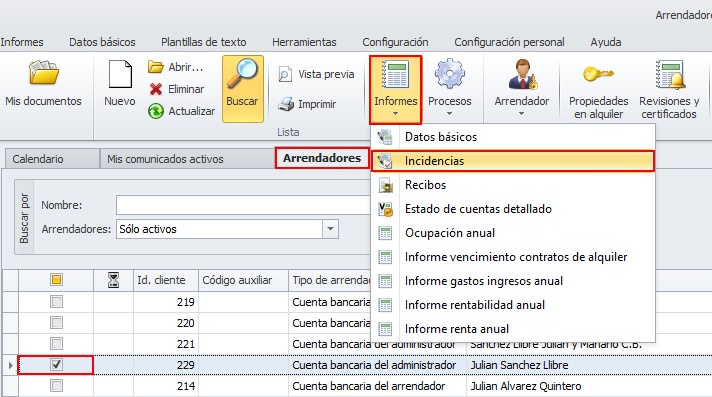This screenshot has height=397, width=712.
Task: Click into the Nombre search field
Action: click(243, 205)
